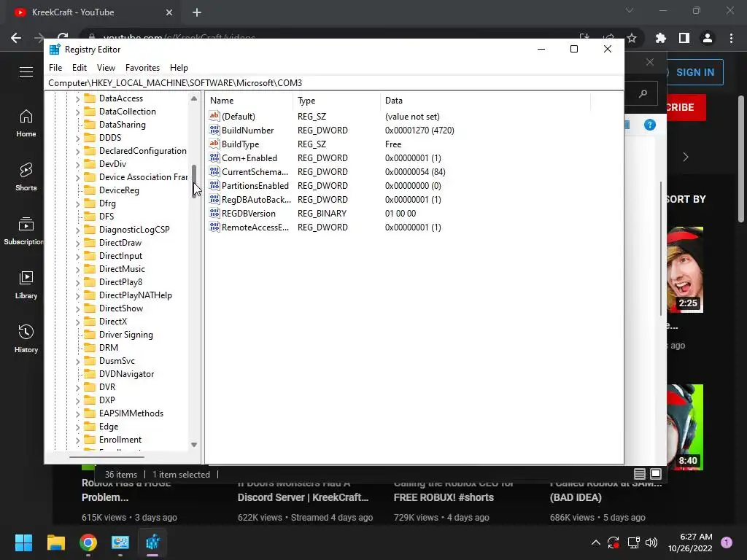Image resolution: width=747 pixels, height=560 pixels.
Task: Expand the Edge key
Action: 77,427
